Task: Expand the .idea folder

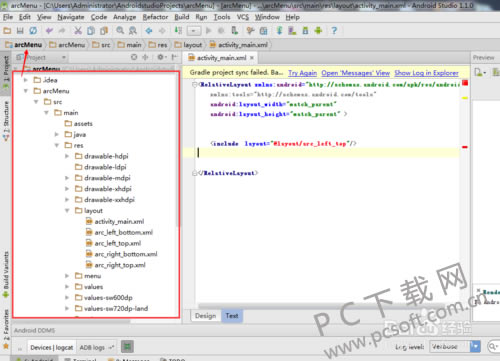Action: coord(26,80)
